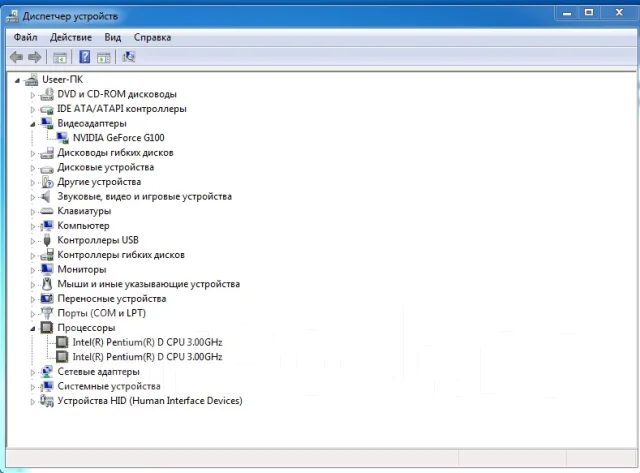
Task: Click show/hide console tree toolbar icon
Action: (x=60, y=58)
